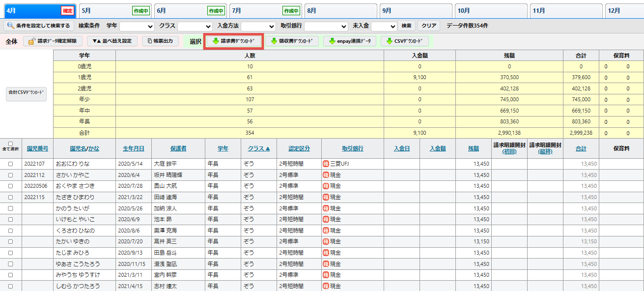Open the 未入金 dropdown
This screenshot has width=644, height=291.
pyautogui.click(x=384, y=26)
